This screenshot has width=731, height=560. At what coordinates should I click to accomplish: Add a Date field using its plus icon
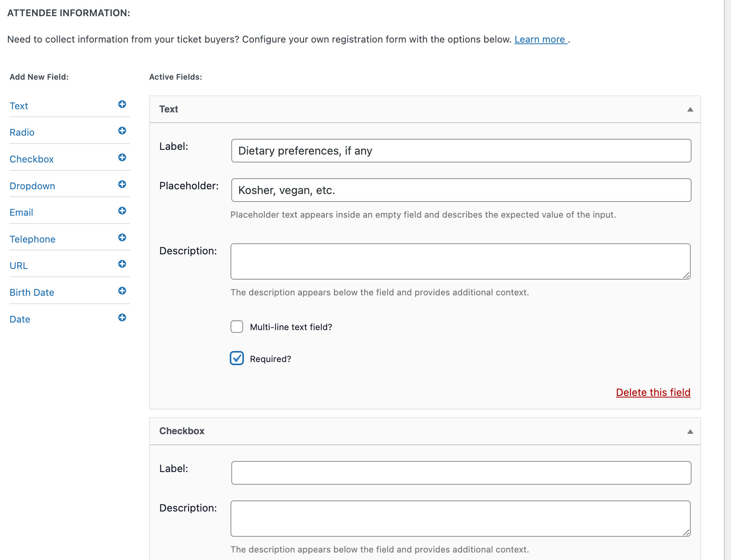point(122,317)
